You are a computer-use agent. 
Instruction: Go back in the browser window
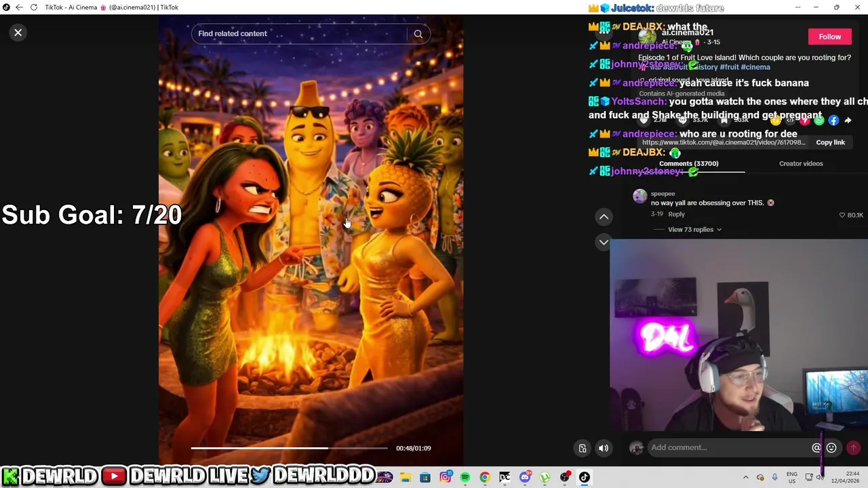(x=19, y=7)
